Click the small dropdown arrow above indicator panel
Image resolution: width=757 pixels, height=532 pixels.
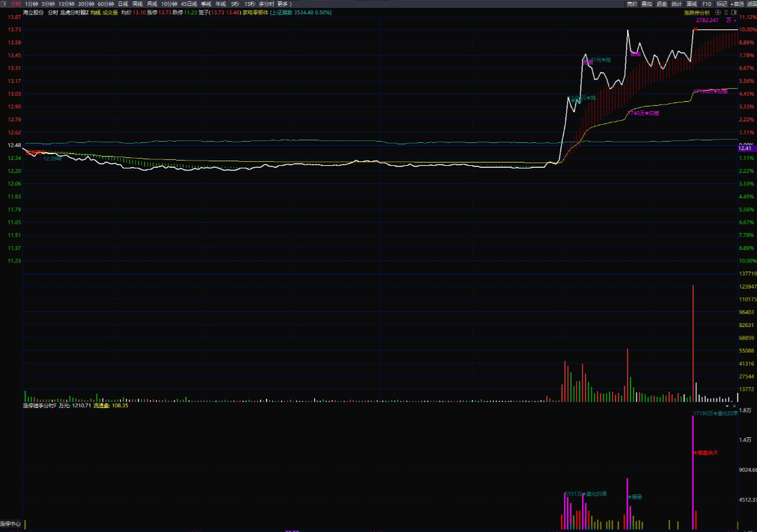pyautogui.click(x=728, y=406)
